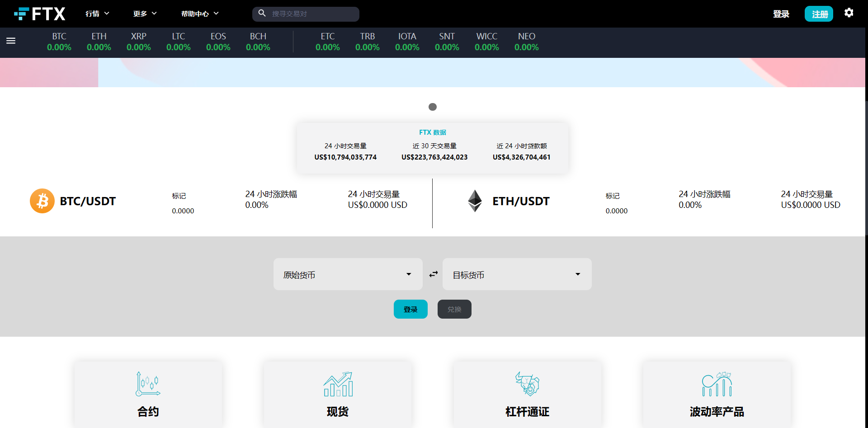Click the 注册 register button

[x=819, y=14]
